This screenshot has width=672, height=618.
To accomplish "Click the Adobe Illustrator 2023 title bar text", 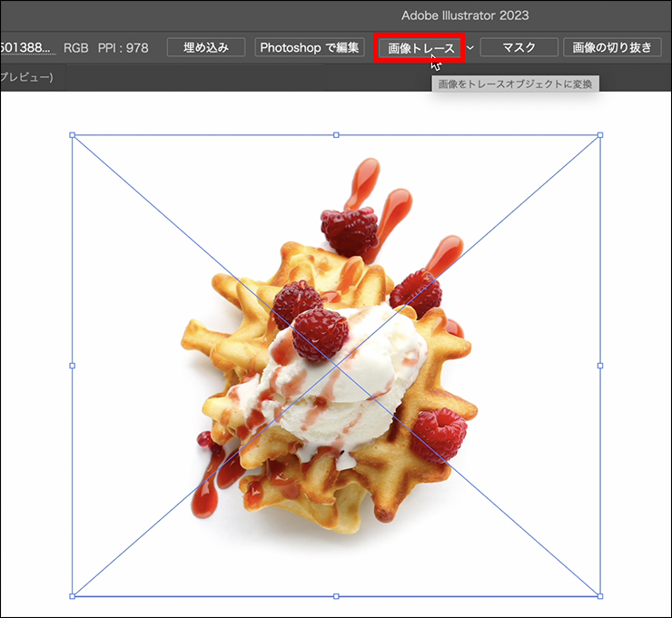I will point(465,15).
